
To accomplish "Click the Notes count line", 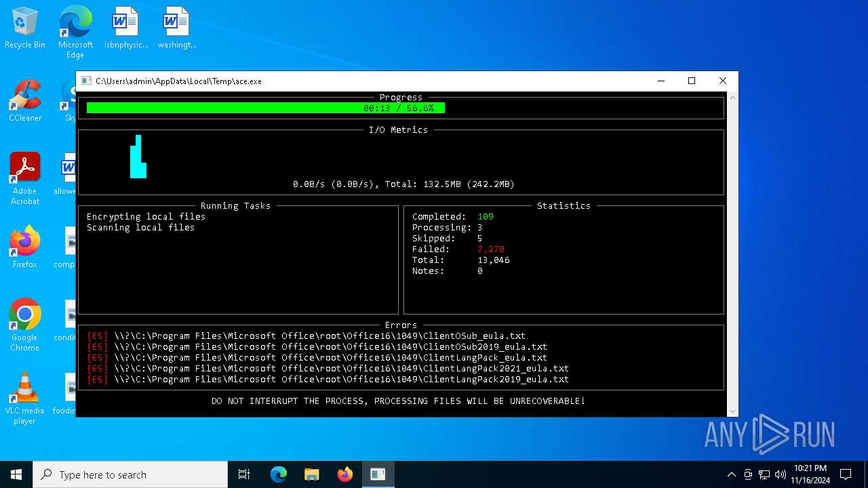I will pos(447,270).
